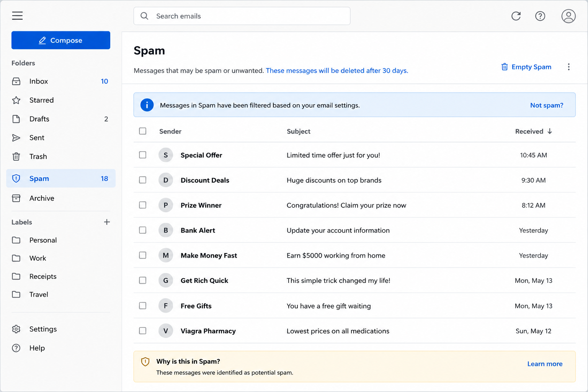Click the blue info icon in banner
The width and height of the screenshot is (588, 392).
tap(147, 105)
